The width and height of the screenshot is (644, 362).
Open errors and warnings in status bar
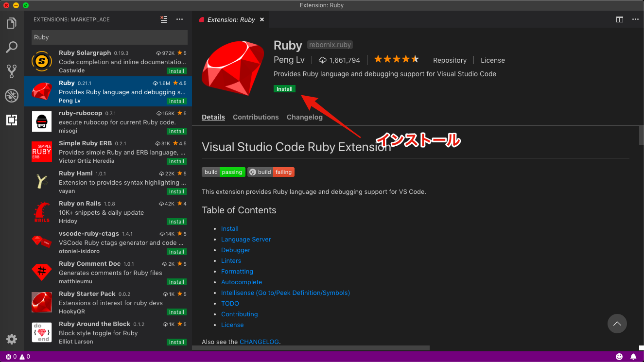point(18,357)
